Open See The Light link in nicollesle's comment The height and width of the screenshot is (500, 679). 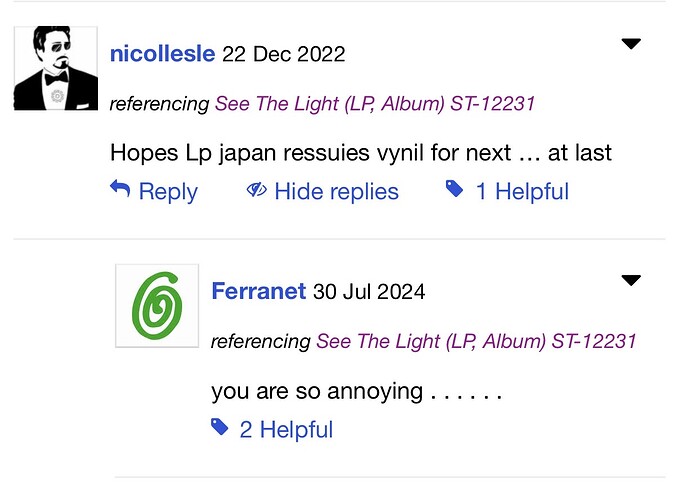coord(375,104)
